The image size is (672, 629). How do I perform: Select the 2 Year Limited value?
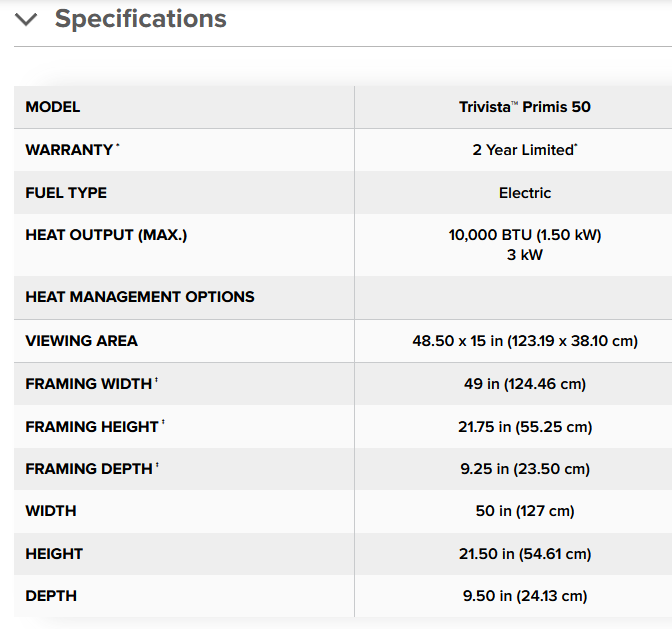click(525, 150)
